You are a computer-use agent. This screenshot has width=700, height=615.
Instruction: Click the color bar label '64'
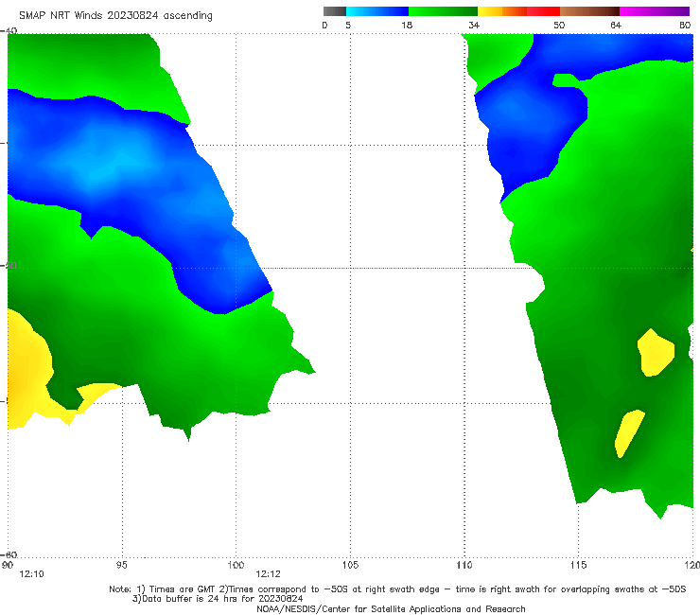click(616, 25)
